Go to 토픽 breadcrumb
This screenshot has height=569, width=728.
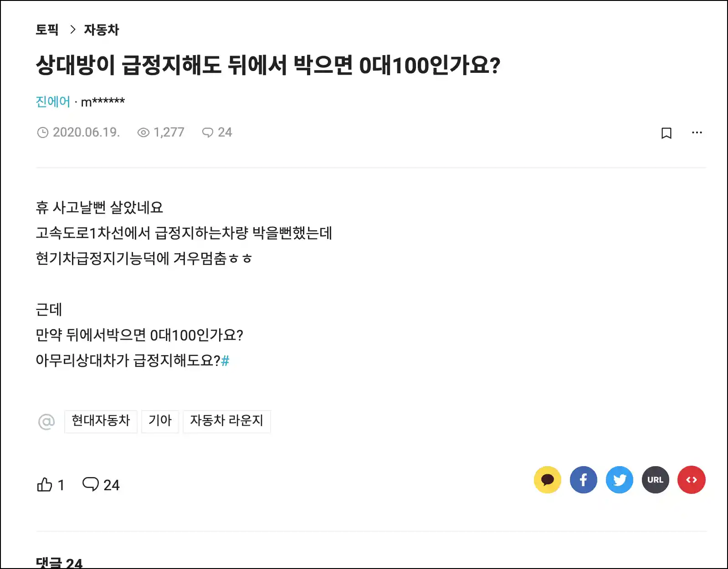(x=47, y=30)
